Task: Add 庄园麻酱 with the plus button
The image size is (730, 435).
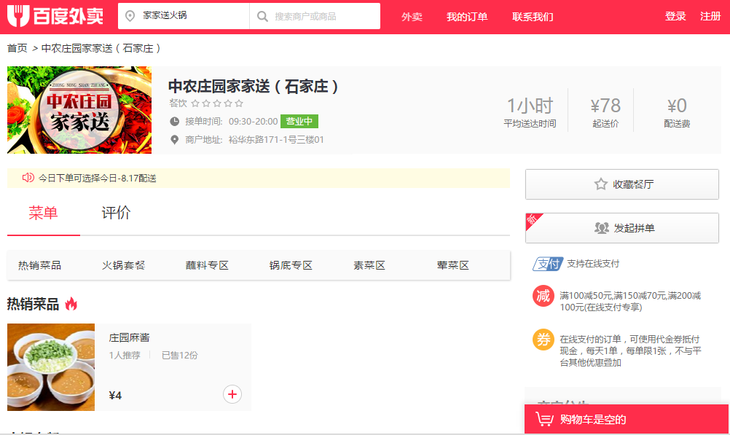Action: click(232, 394)
